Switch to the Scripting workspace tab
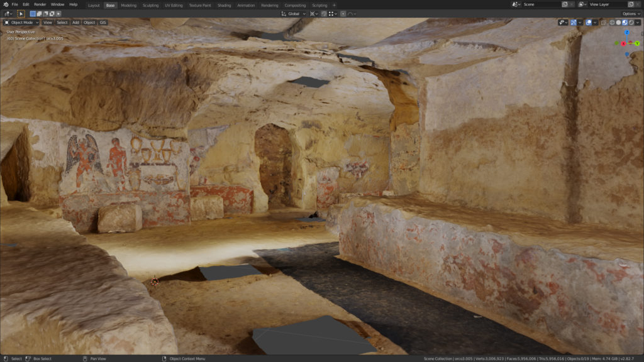Screen dimensions: 644x362 point(319,5)
